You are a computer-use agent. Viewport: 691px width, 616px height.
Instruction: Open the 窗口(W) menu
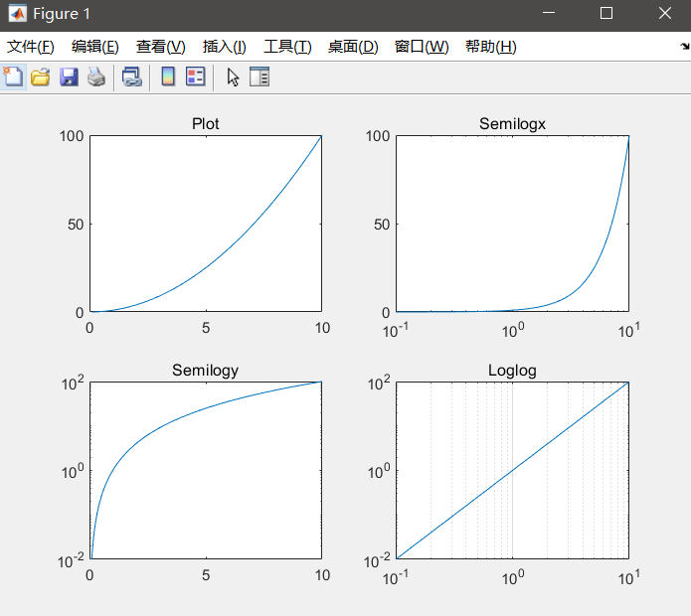pos(422,47)
